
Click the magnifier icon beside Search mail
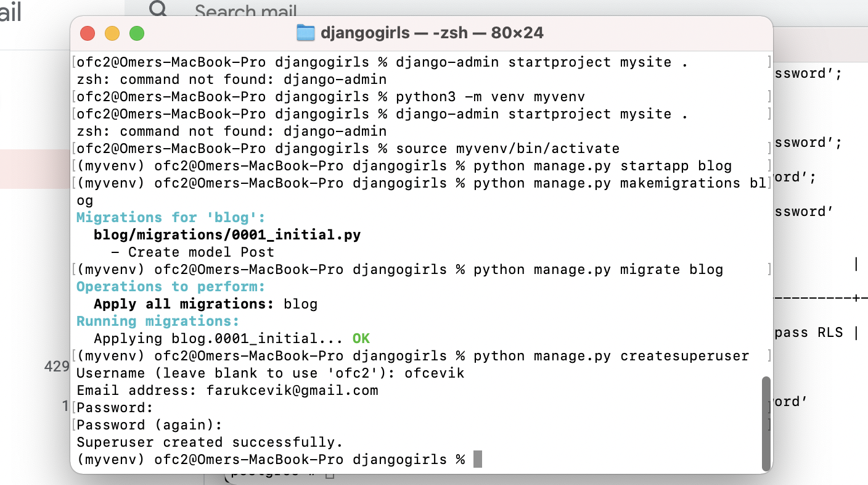(x=159, y=9)
